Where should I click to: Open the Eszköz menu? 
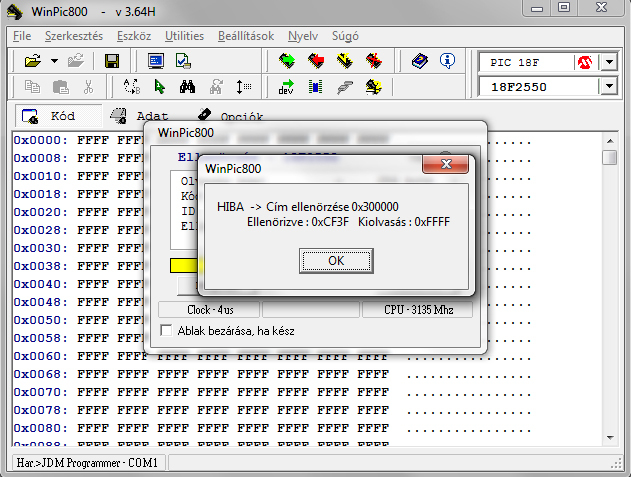tap(134, 36)
